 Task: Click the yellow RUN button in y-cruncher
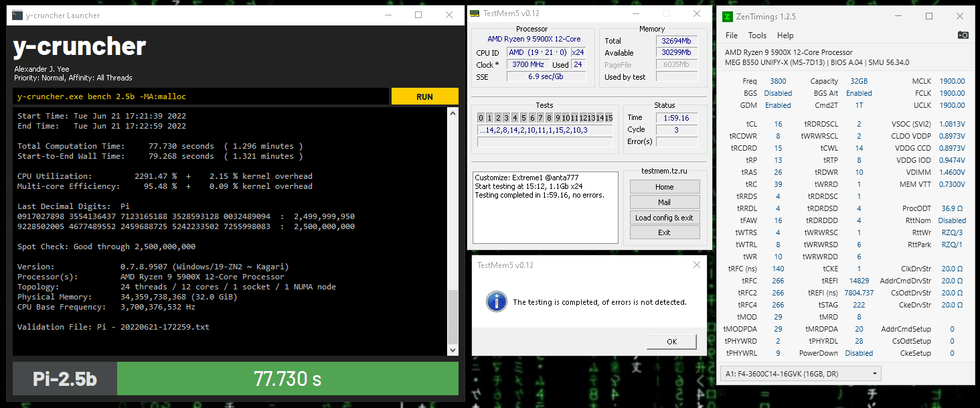pyautogui.click(x=424, y=96)
